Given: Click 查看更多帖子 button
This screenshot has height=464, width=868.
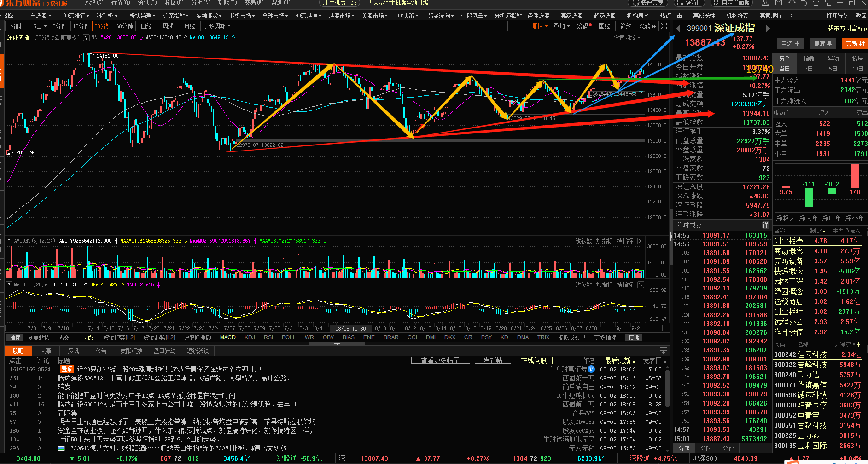Looking at the screenshot, I should click(440, 360).
